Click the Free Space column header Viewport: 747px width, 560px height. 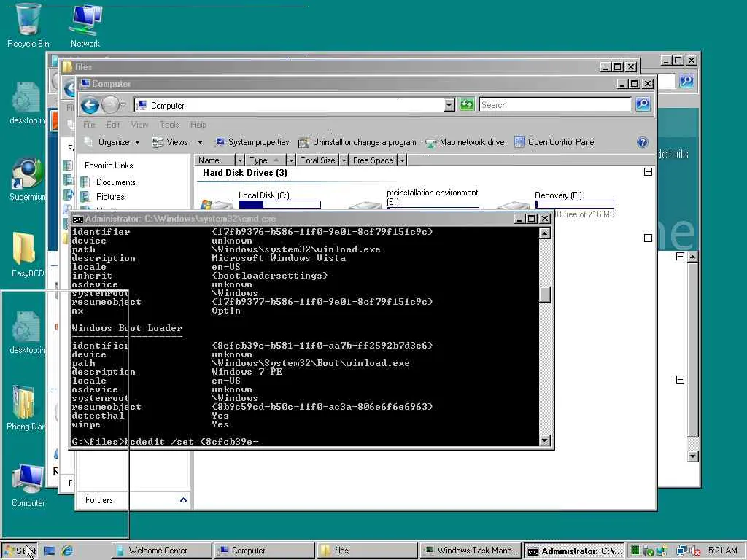point(373,160)
